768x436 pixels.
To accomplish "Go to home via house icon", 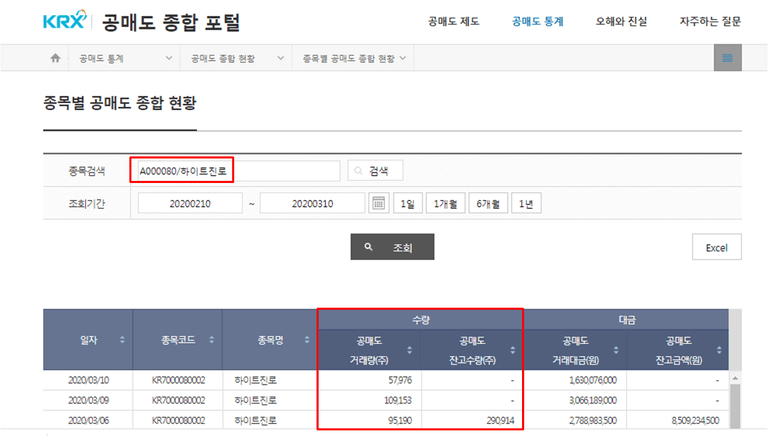I will (x=55, y=58).
